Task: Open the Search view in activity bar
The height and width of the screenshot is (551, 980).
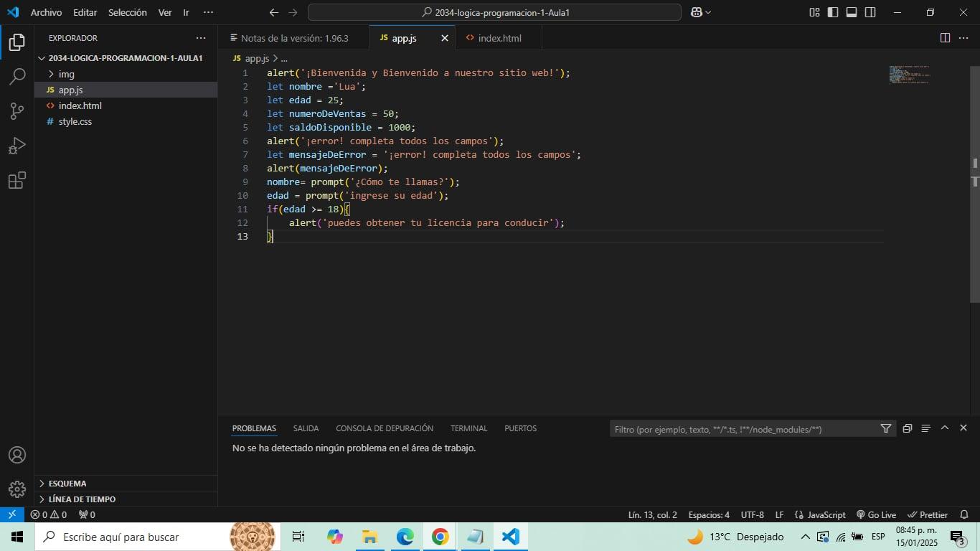Action: pyautogui.click(x=17, y=77)
